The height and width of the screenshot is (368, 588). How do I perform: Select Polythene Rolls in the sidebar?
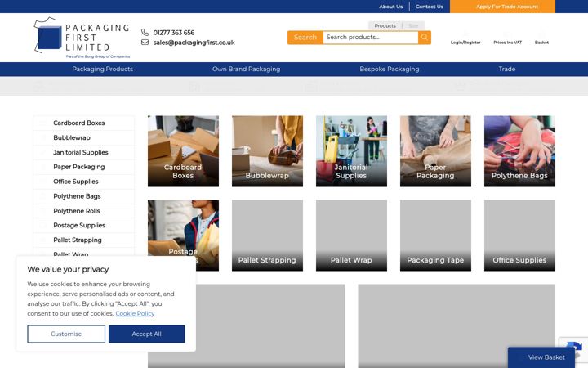pyautogui.click(x=83, y=211)
